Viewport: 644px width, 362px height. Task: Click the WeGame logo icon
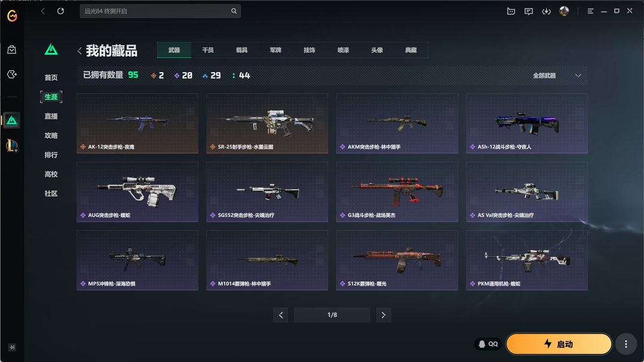coord(12,16)
